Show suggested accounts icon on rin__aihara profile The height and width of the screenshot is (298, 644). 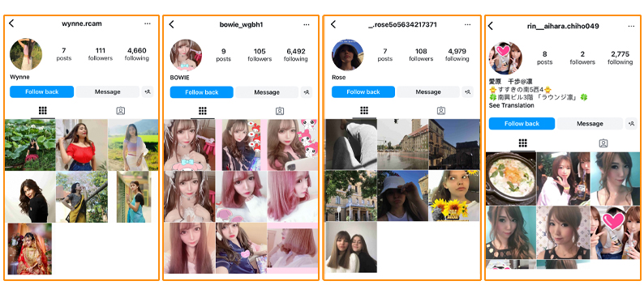click(631, 124)
